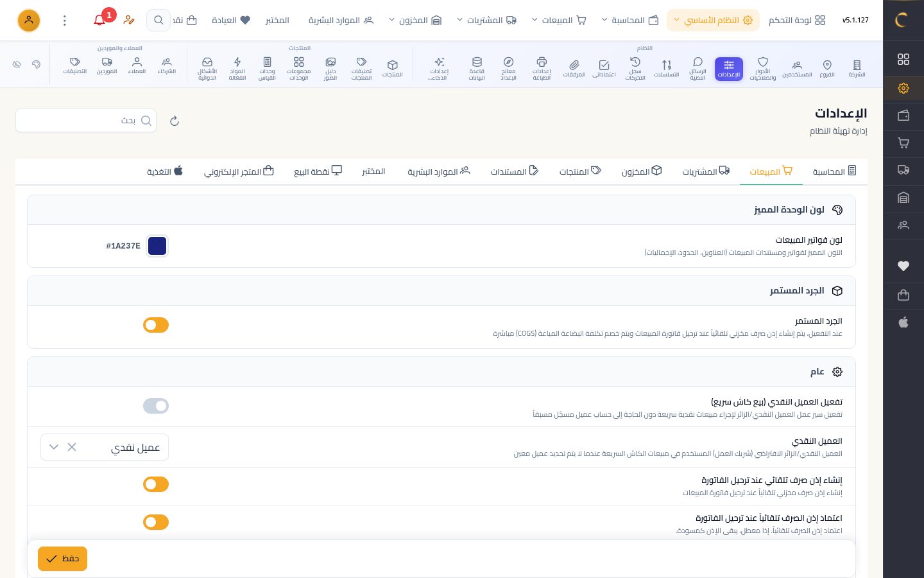This screenshot has width=924, height=578.
Task: Open التسلسلات sequences icon
Action: 667,69
